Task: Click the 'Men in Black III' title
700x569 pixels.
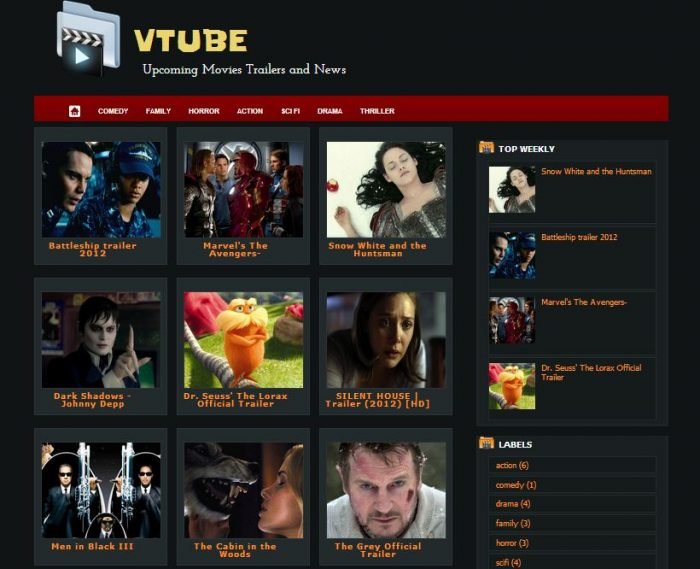Action: pyautogui.click(x=92, y=546)
